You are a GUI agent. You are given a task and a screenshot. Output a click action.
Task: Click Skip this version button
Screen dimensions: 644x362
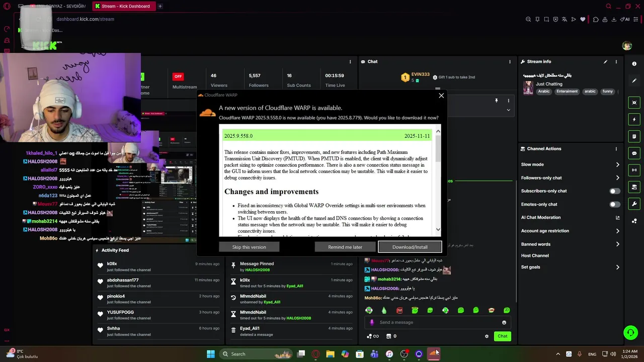tap(249, 247)
